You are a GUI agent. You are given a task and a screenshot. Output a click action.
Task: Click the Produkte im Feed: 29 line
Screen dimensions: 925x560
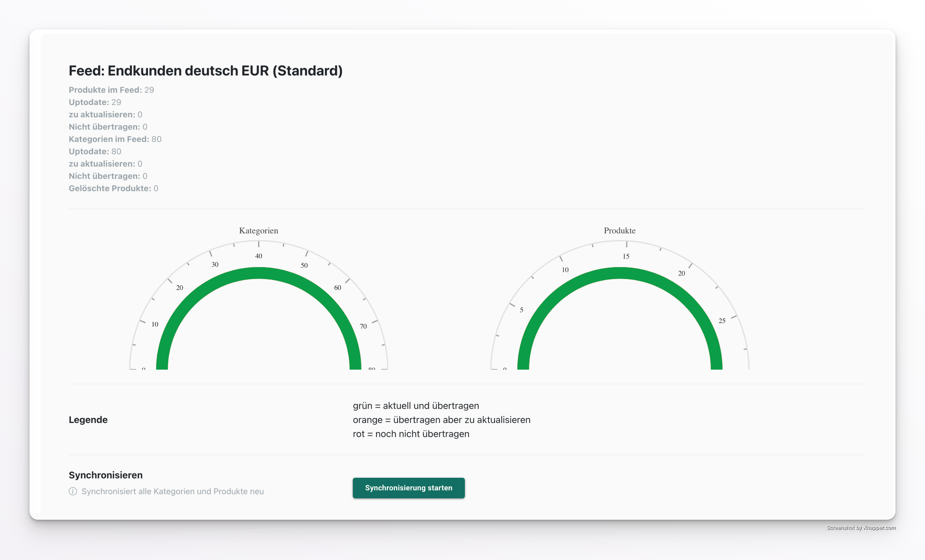click(x=111, y=90)
